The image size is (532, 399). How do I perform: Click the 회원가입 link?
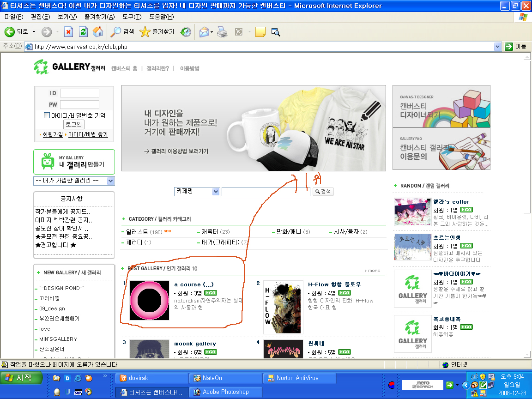(53, 135)
